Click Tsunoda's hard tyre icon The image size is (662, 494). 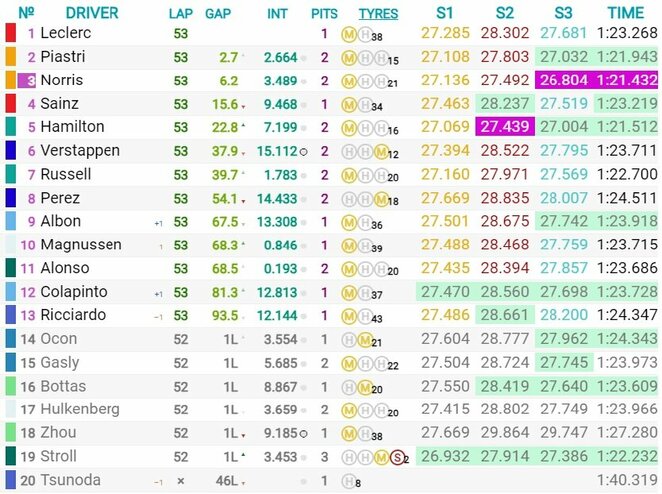(348, 481)
